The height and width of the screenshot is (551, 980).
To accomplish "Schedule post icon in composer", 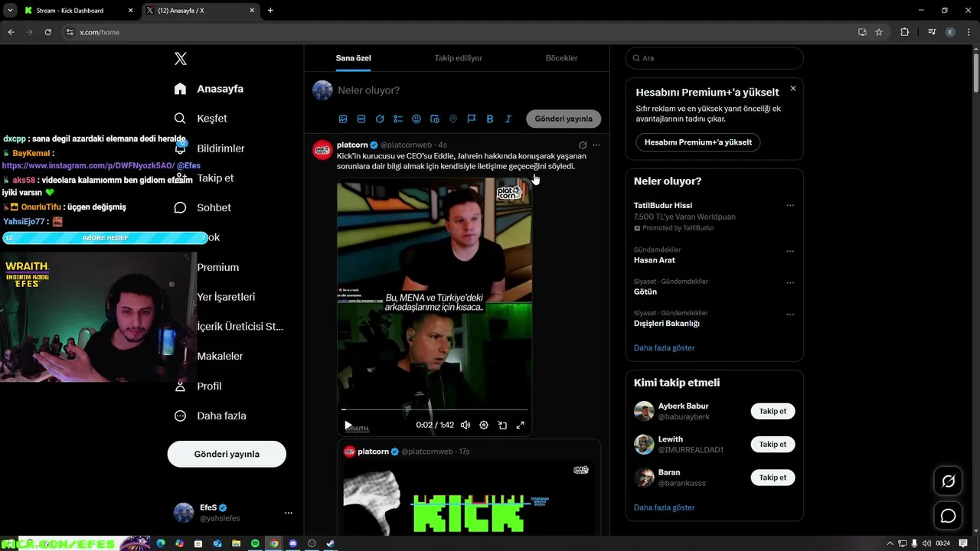I will coord(435,119).
